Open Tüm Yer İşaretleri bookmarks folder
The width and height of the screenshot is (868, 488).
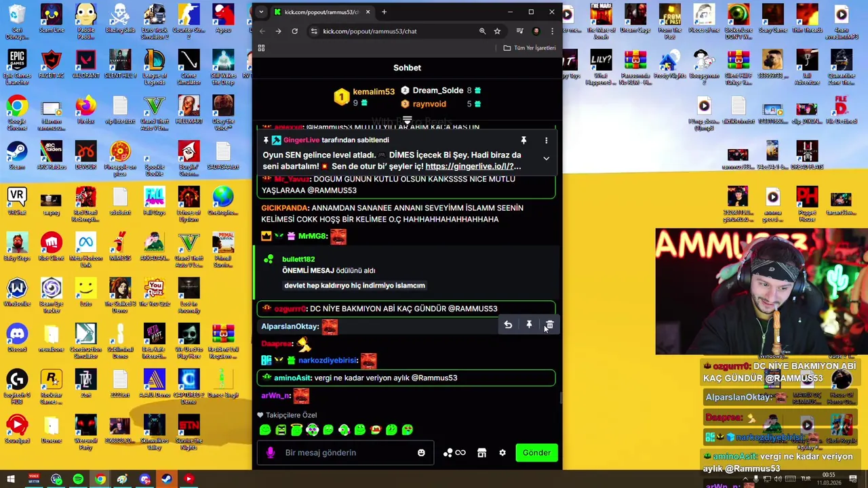[x=530, y=48]
